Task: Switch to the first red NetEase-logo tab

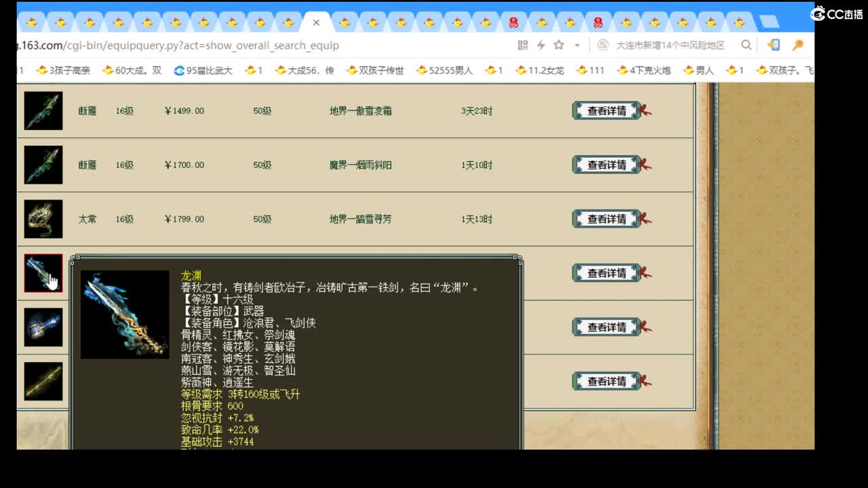Action: pos(513,22)
